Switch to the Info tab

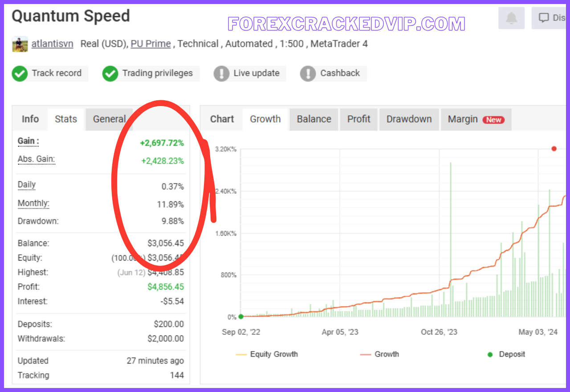pyautogui.click(x=30, y=119)
